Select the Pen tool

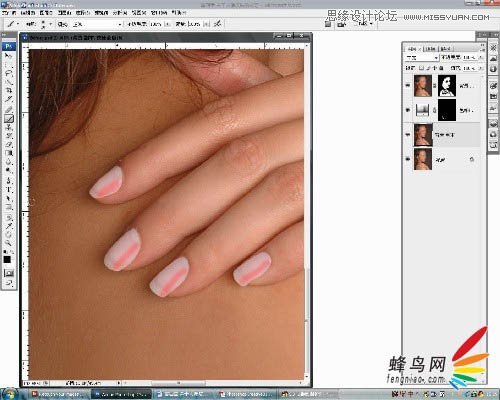click(x=8, y=181)
